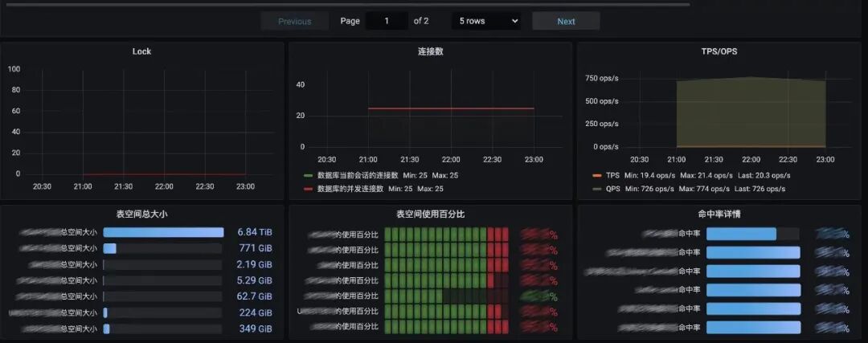Open the Lock panel title
The height and width of the screenshot is (343, 868).
tap(141, 51)
